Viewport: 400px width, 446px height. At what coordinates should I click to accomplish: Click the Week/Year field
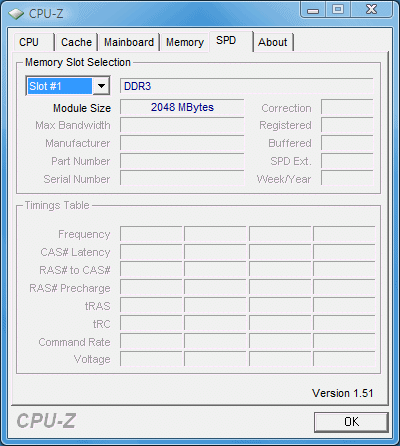click(347, 178)
